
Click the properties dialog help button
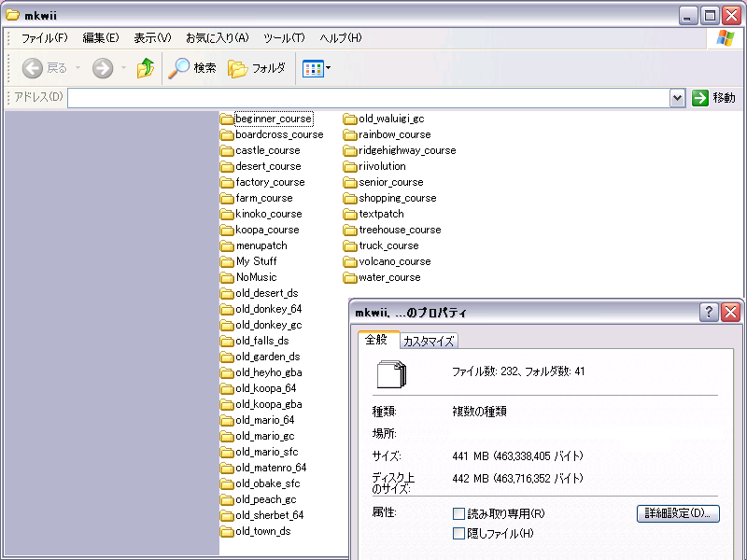tap(709, 313)
